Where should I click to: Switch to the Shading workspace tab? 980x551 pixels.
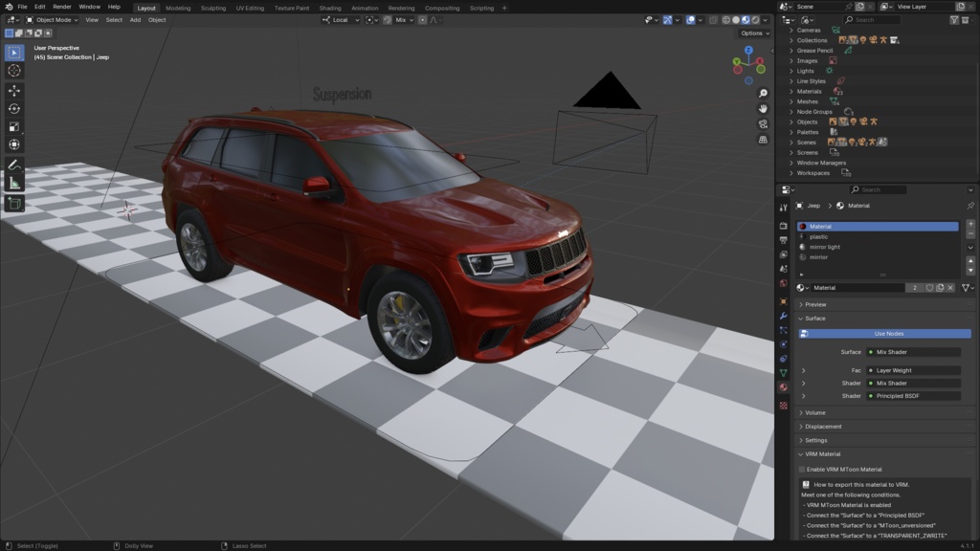point(330,8)
